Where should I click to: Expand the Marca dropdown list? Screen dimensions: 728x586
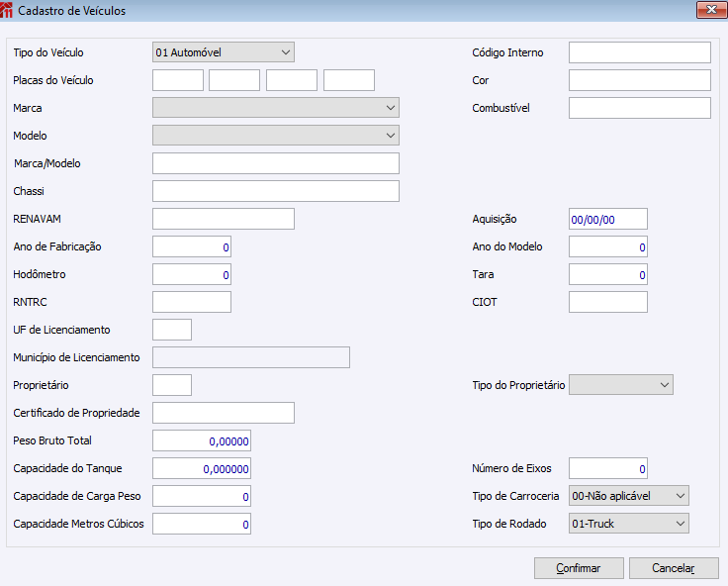[x=276, y=108]
